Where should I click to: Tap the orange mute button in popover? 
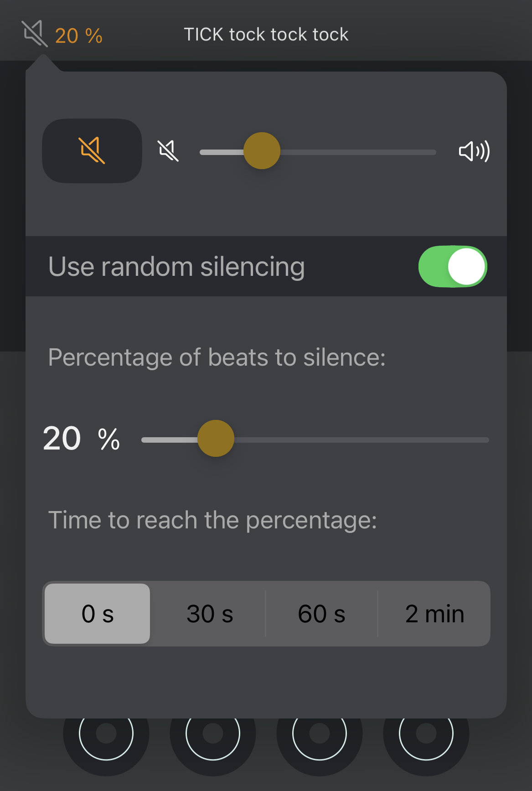coord(92,151)
